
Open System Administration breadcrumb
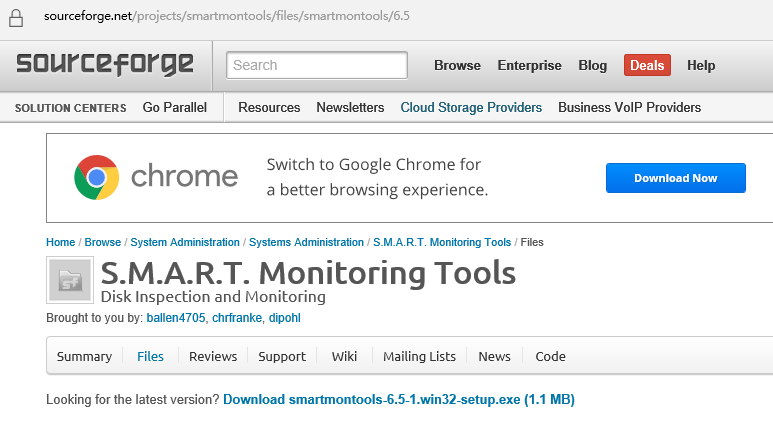click(185, 242)
